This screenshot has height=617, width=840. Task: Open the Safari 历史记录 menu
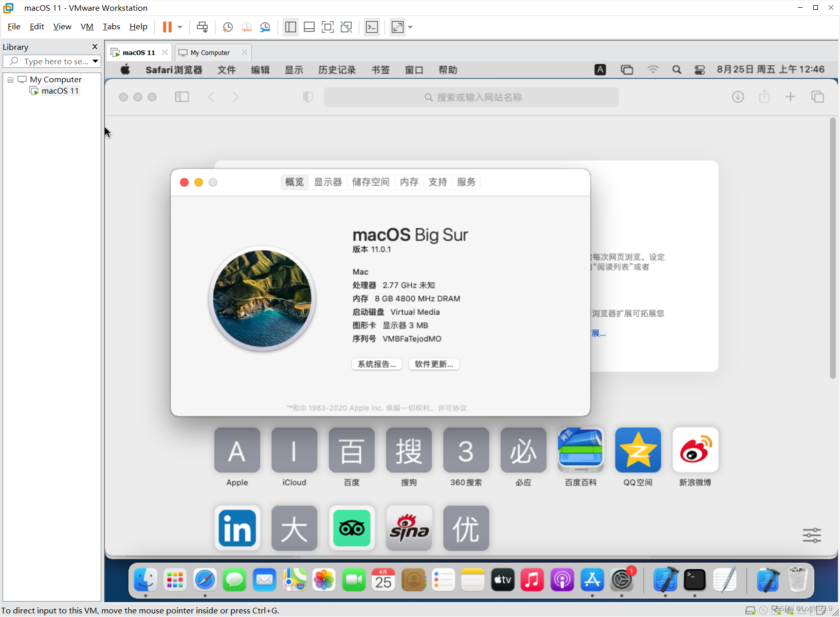(x=337, y=69)
